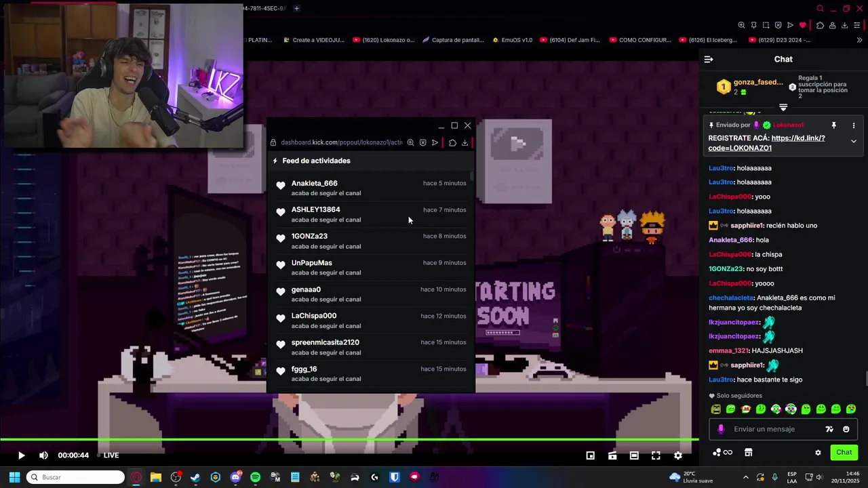Open Lau3tro's profile from the 'hace bastante te sigo' message
Viewport: 868px width, 488px height.
(x=721, y=380)
